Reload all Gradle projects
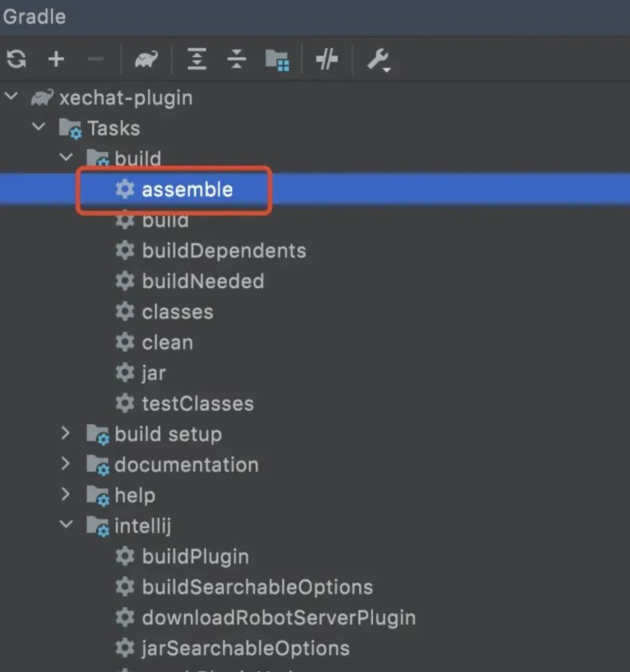 pyautogui.click(x=16, y=59)
